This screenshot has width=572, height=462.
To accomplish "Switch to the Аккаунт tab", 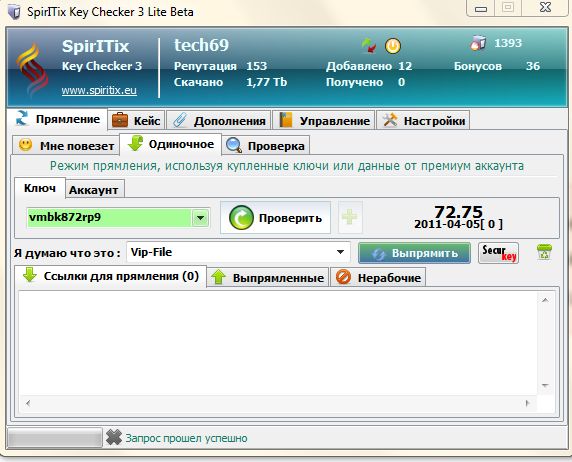I will [x=94, y=190].
